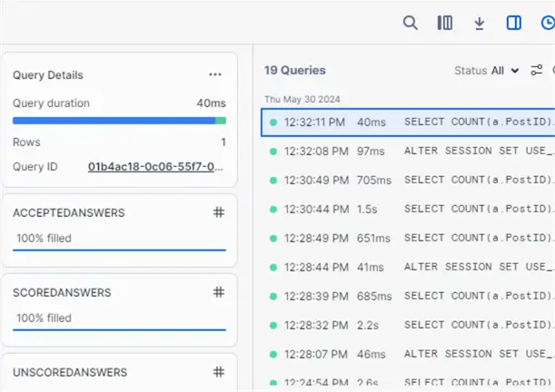Screen dimensions: 555x392
Task: Select the 12:30:49 PM 705ms query
Action: [408, 181]
